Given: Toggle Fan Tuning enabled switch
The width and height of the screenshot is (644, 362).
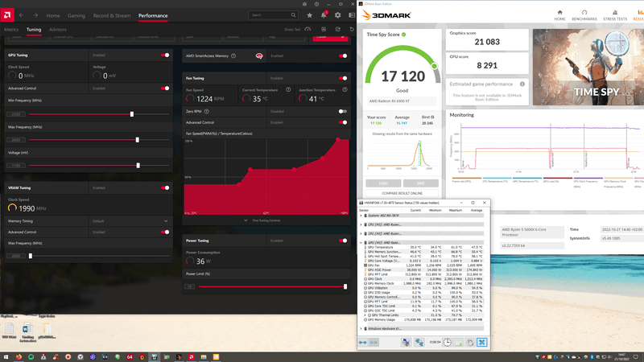Looking at the screenshot, I should click(343, 78).
